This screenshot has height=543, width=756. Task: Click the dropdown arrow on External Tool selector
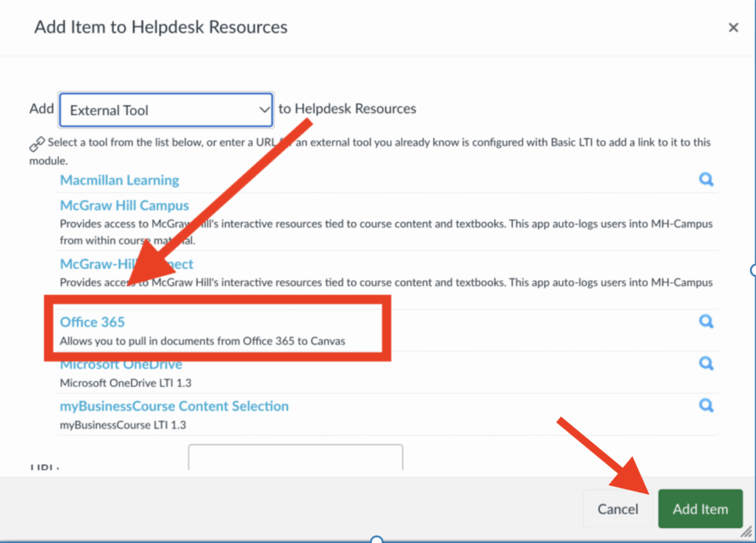[x=264, y=109]
